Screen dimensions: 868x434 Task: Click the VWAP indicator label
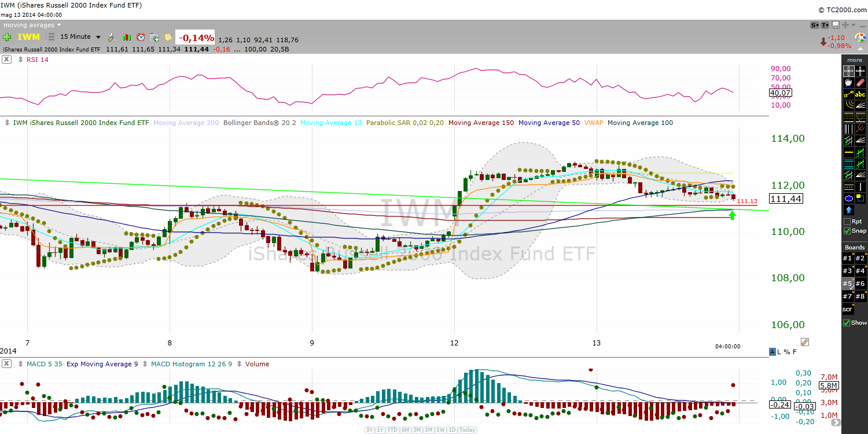[594, 123]
